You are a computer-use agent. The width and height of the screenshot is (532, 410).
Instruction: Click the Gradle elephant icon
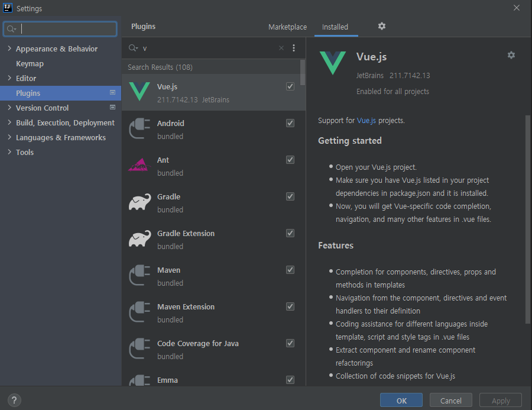tap(140, 202)
